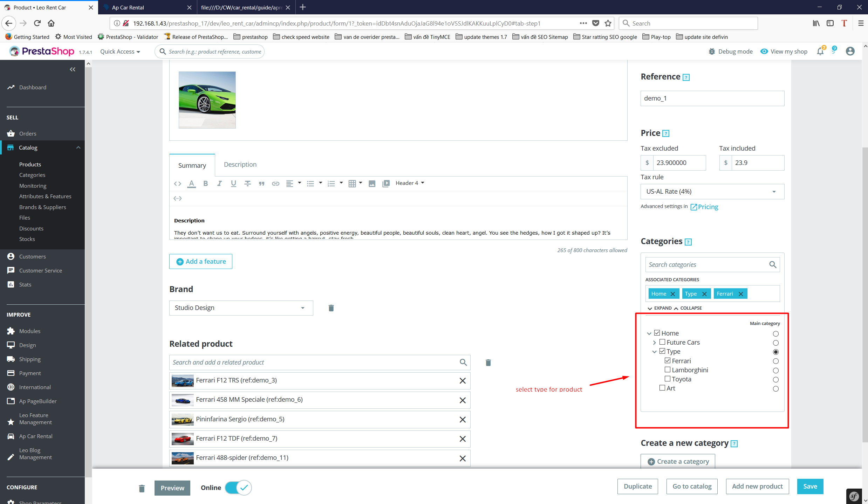
Task: Toggle the Ferrari category checkbox
Action: tap(668, 361)
